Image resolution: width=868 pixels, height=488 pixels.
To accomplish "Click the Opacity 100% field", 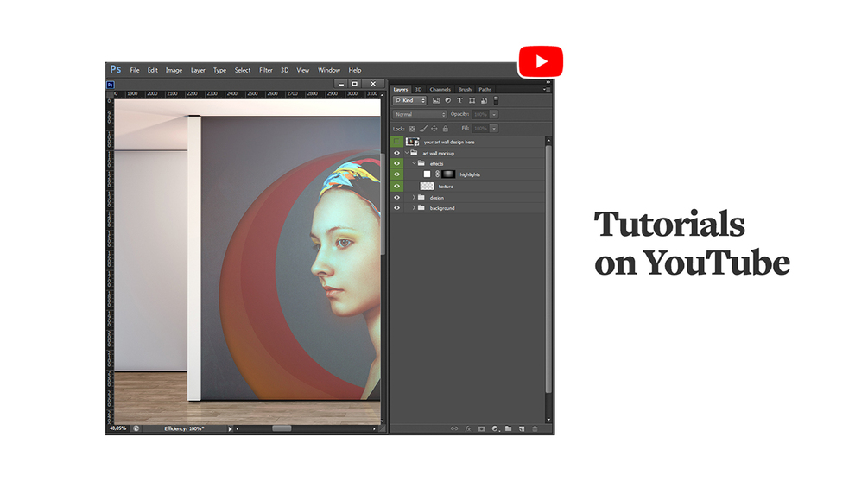I will [480, 114].
